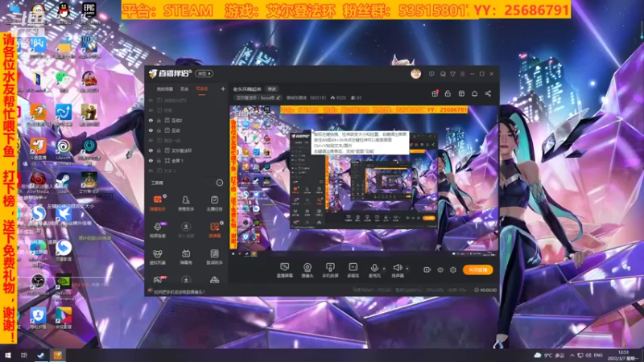Viewport: 644px width, 362px height.
Task: Edit the 艾尔登法环 game category tag
Action: pyautogui.click(x=258, y=98)
